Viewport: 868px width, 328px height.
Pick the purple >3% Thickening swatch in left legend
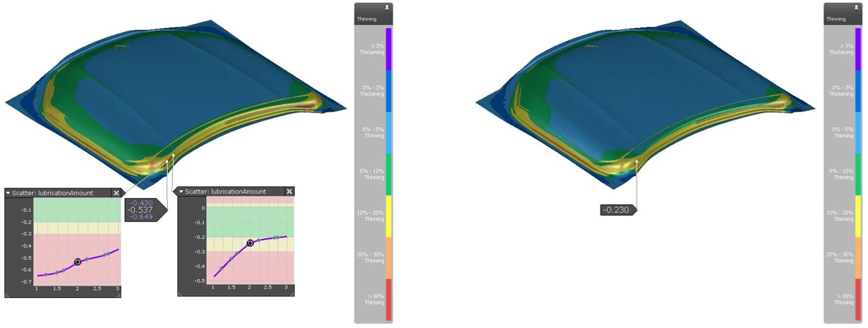(x=388, y=49)
